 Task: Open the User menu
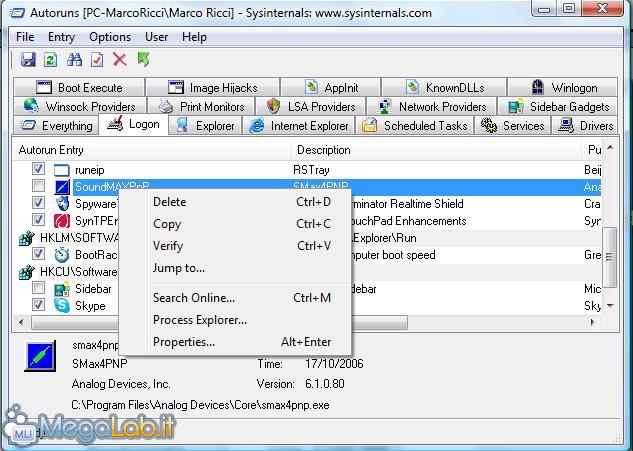pos(156,37)
